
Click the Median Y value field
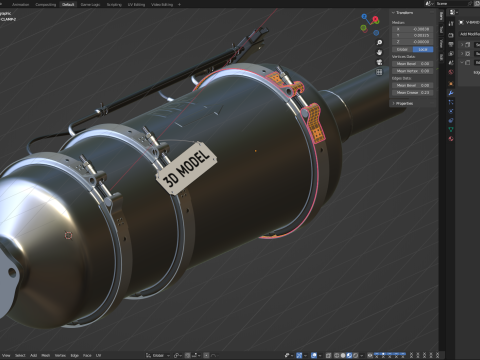point(412,35)
